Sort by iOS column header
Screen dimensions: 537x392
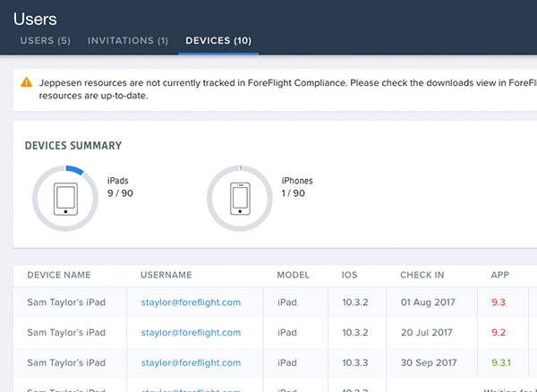[349, 275]
